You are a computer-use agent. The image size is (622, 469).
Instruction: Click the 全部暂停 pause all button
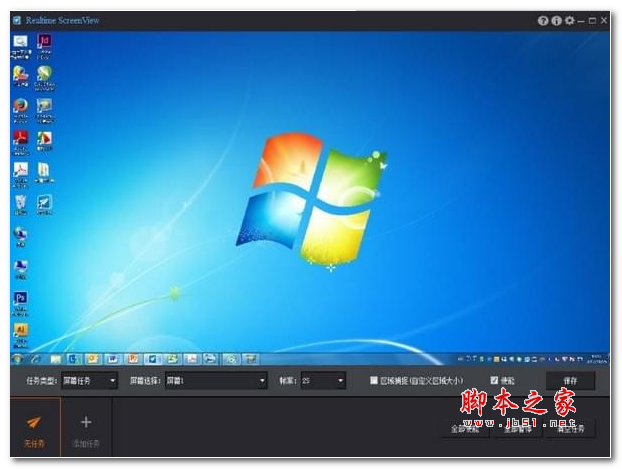click(518, 429)
